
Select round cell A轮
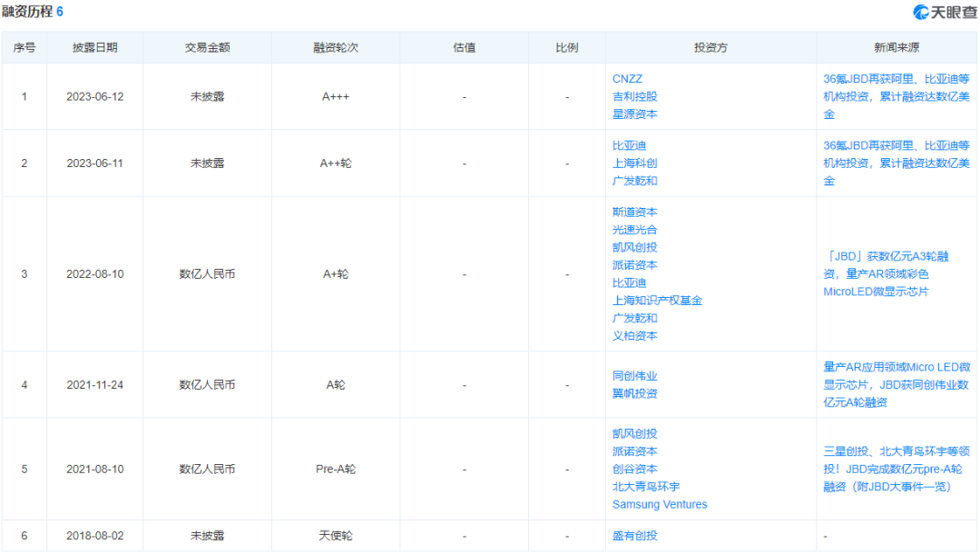coord(336,385)
